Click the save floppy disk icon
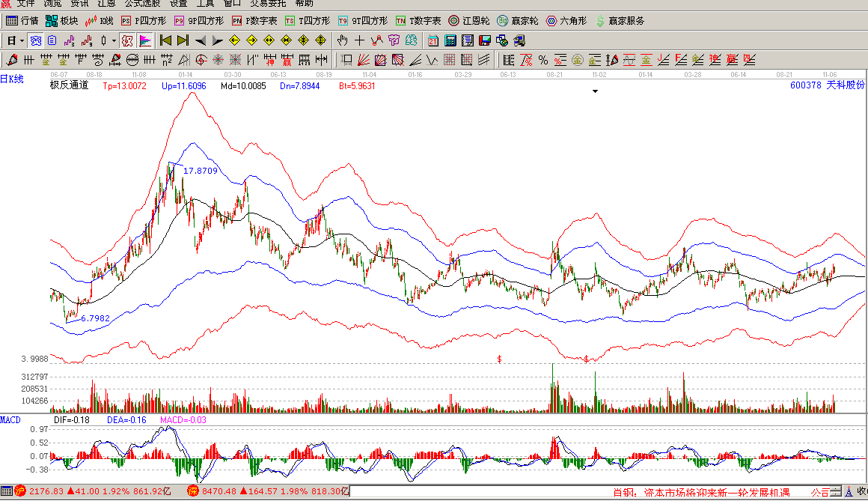Image resolution: width=868 pixels, height=501 pixels. (485, 40)
